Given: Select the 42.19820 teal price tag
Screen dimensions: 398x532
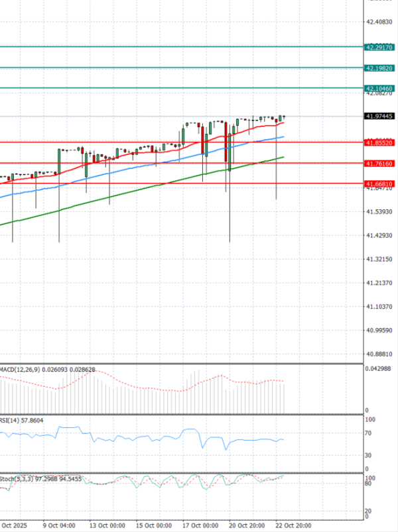Looking at the screenshot, I should (380, 68).
